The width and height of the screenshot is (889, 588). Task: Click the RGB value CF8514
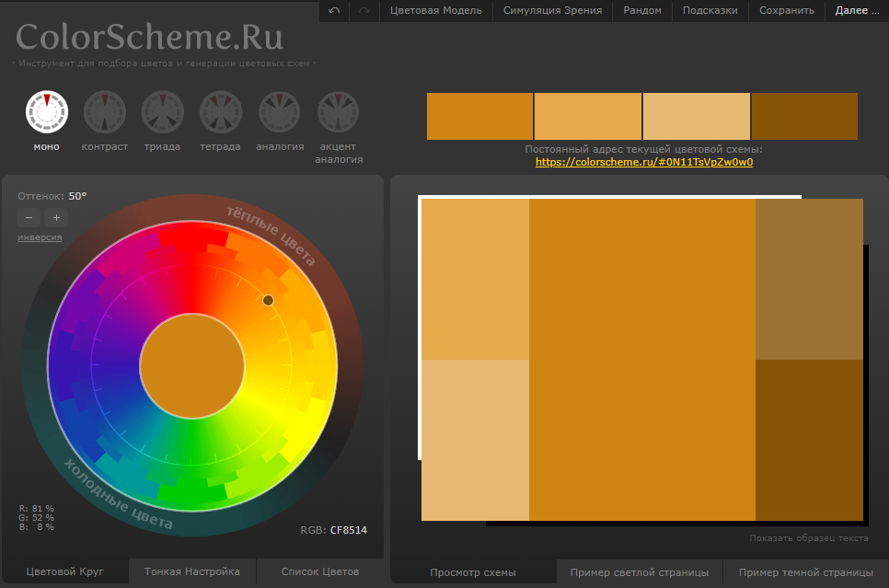click(349, 530)
